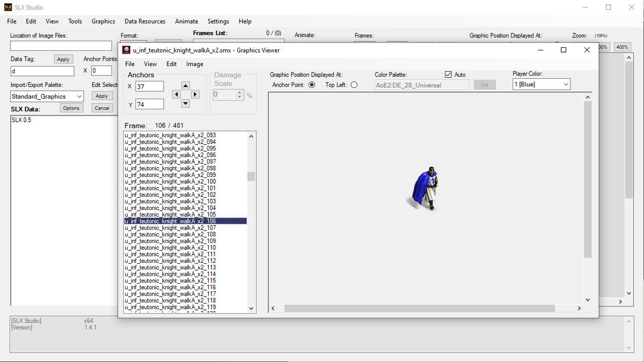Viewport: 644px width, 362px height.
Task: Open the Player Color dropdown
Action: [541, 84]
